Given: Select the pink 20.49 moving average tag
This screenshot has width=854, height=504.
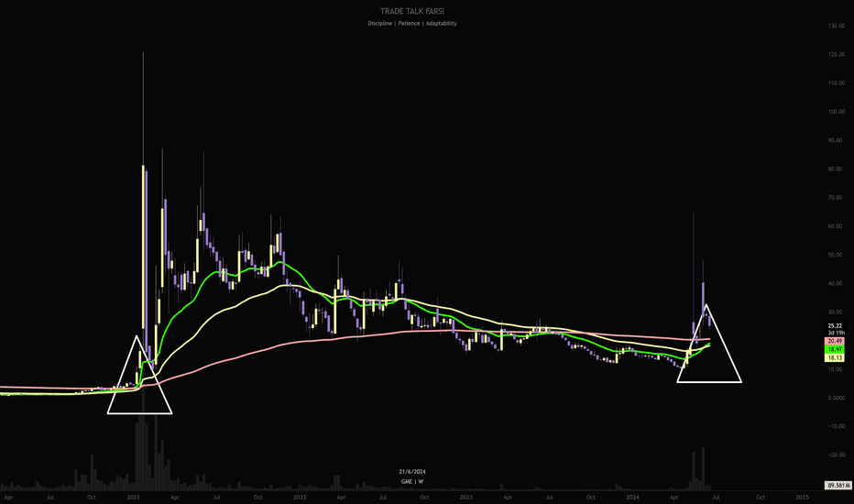Looking at the screenshot, I should pos(835,341).
